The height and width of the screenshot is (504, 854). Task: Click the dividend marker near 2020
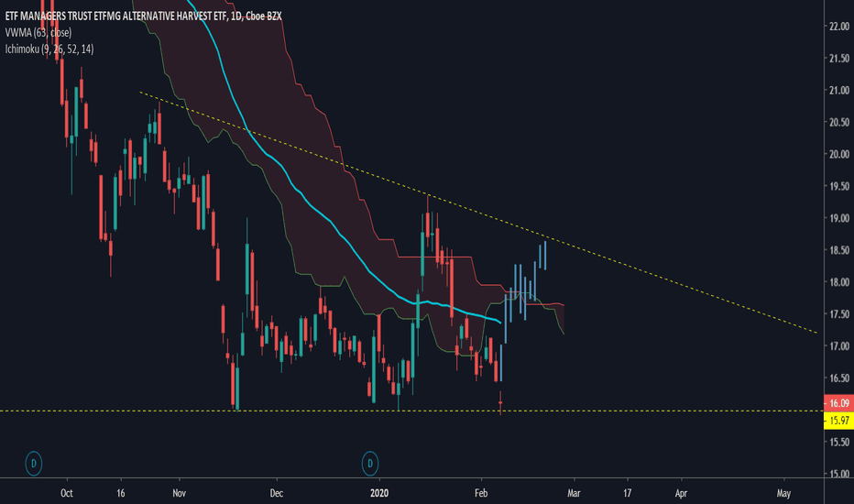[370, 464]
